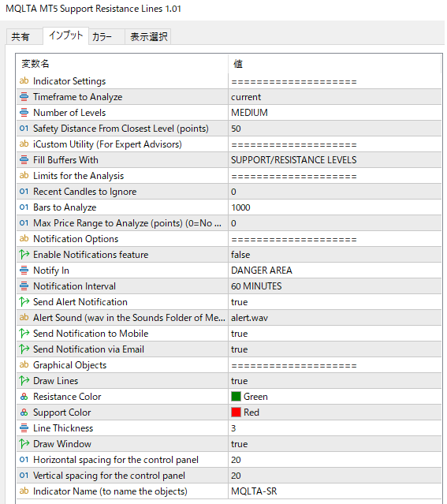
Task: Toggle Send Notification via Email value
Action: coord(334,349)
